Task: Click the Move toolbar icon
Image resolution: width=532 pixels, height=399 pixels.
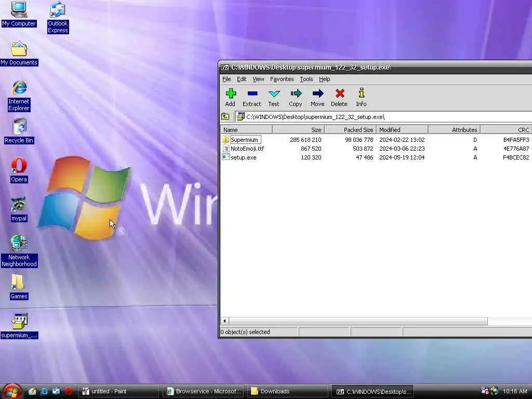Action: click(317, 97)
